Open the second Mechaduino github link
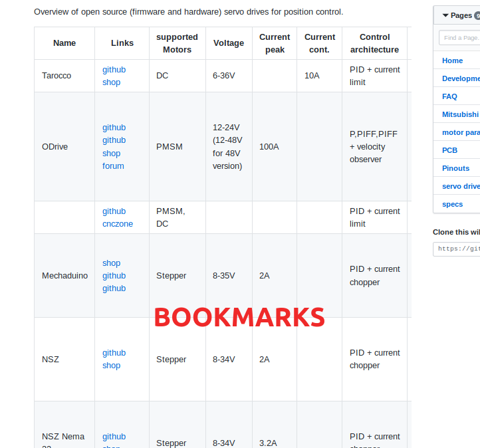This screenshot has height=448, width=480. (114, 288)
